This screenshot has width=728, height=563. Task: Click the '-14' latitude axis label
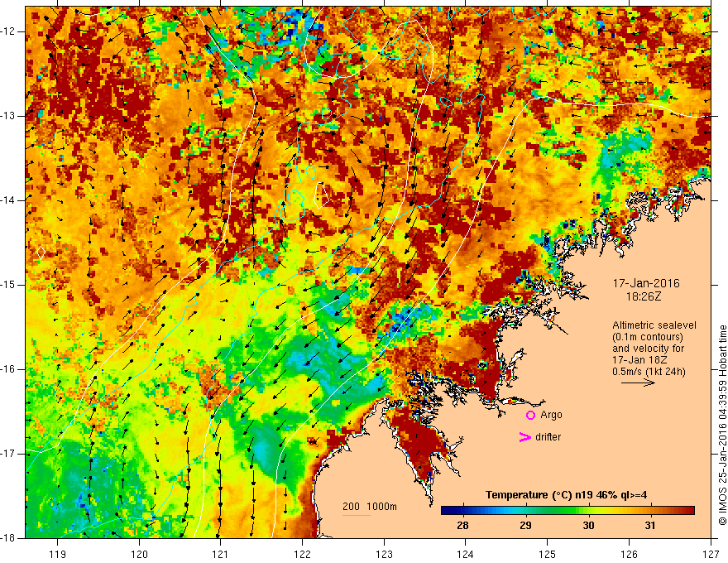8,200
